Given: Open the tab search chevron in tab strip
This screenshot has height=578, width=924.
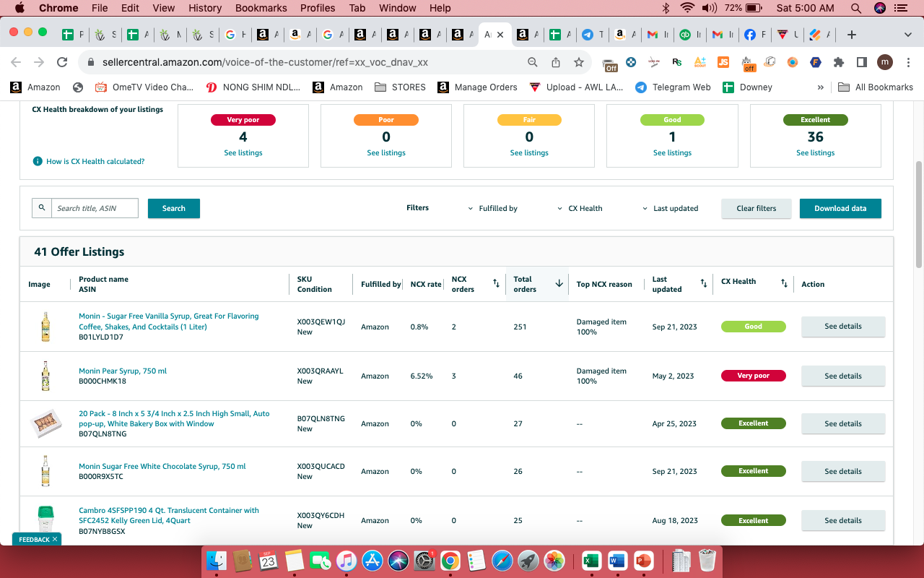Looking at the screenshot, I should (907, 35).
